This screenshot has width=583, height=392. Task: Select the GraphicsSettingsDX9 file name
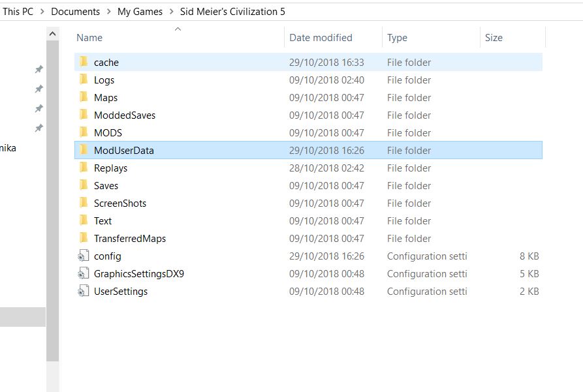tap(139, 274)
